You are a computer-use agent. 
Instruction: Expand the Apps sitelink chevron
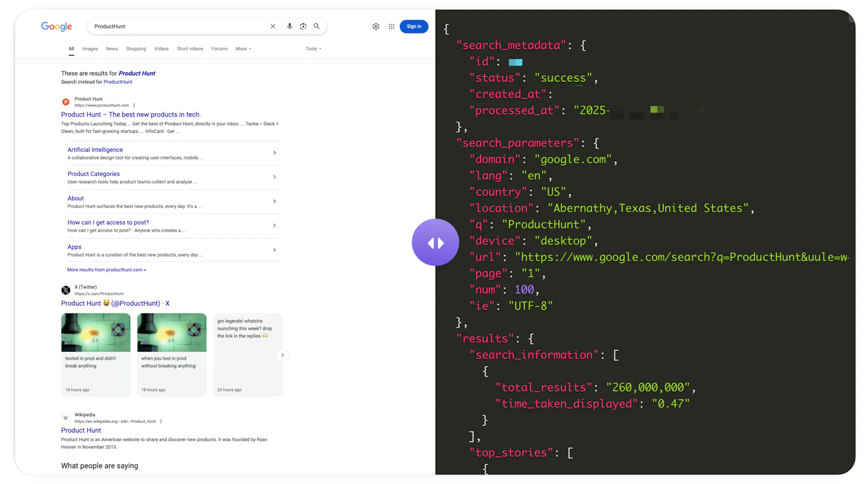click(275, 250)
